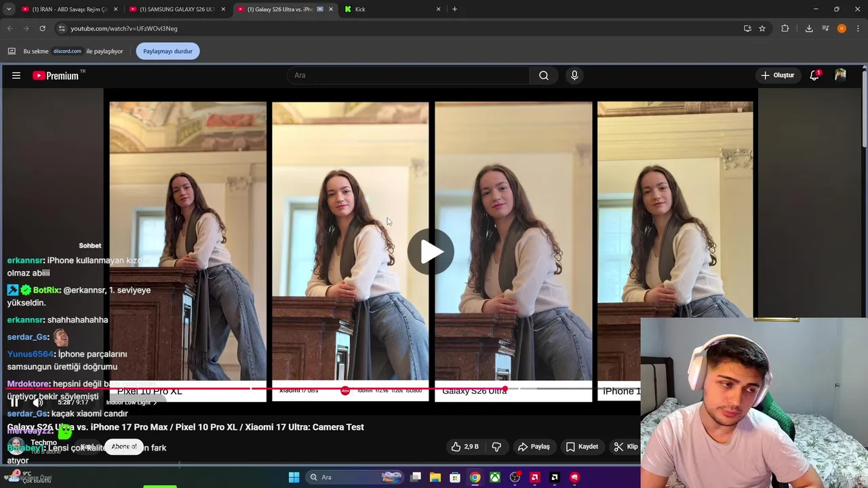
Task: Open Task View on the taskbar
Action: (x=416, y=477)
